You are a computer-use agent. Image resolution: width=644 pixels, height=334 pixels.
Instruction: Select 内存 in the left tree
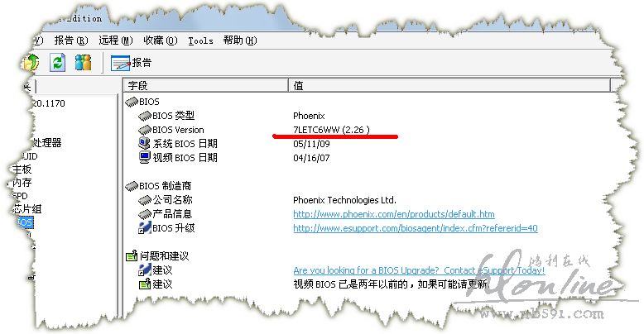tap(22, 182)
